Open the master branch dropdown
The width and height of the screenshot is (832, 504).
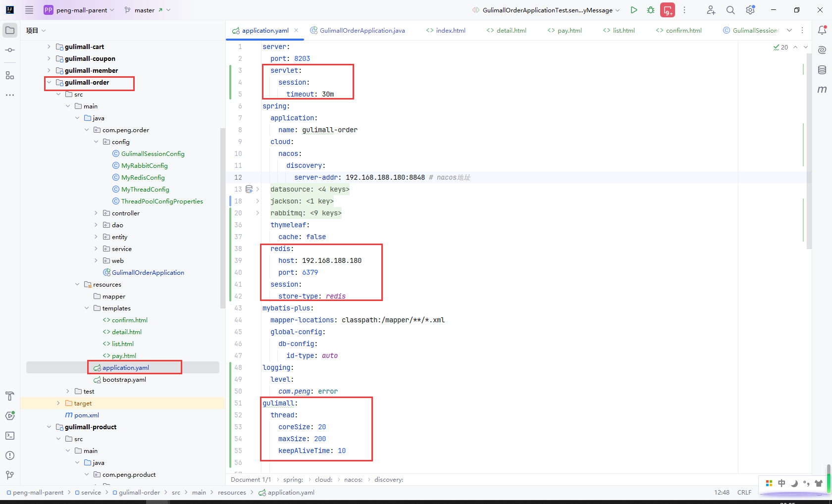pos(147,10)
